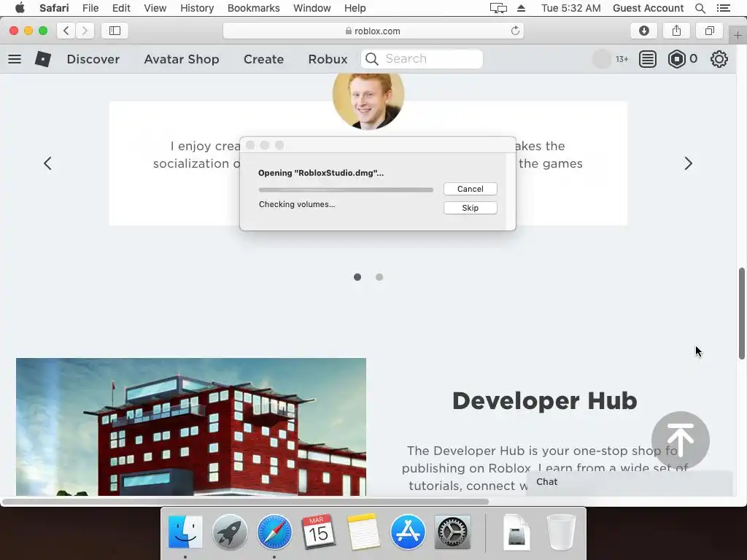Open Notification Center list icon

(723, 8)
